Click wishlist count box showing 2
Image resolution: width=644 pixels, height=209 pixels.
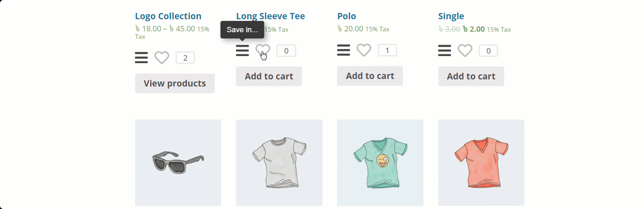[x=185, y=58]
